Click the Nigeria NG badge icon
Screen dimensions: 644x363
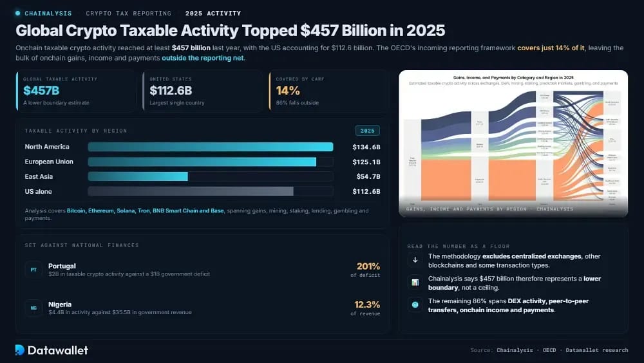coord(33,308)
